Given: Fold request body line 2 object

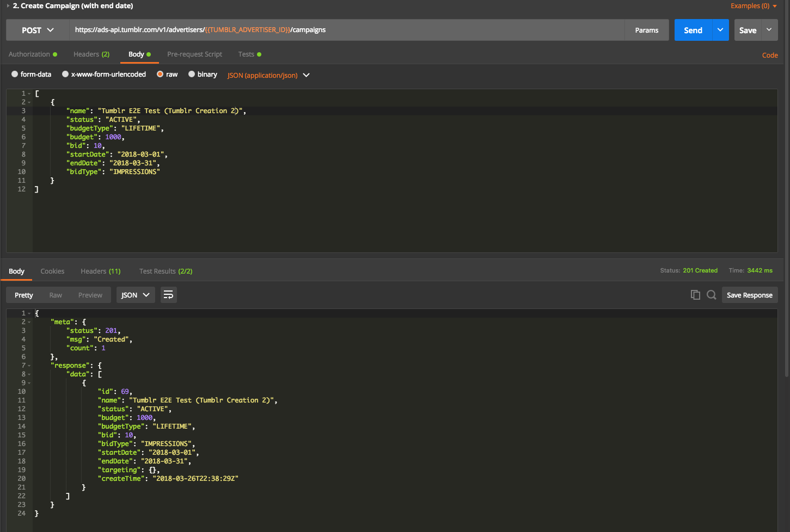Looking at the screenshot, I should coord(29,102).
